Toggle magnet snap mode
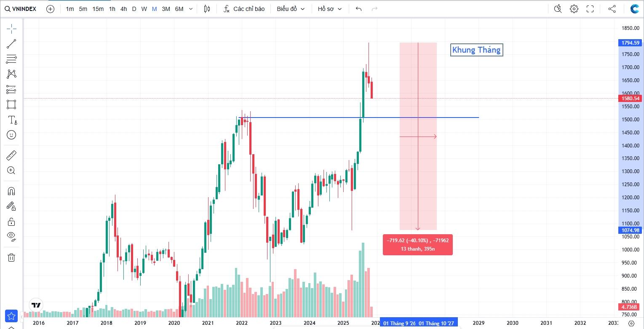This screenshot has height=329, width=644. (11, 191)
